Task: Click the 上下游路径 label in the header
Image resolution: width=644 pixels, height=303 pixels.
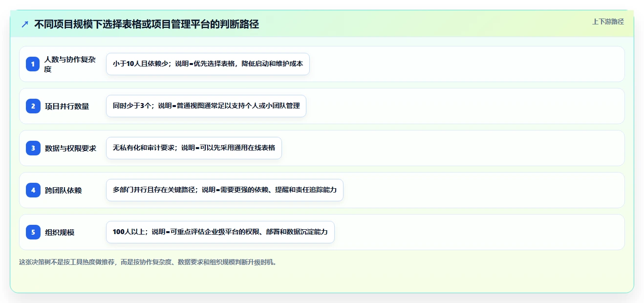Action: [608, 22]
